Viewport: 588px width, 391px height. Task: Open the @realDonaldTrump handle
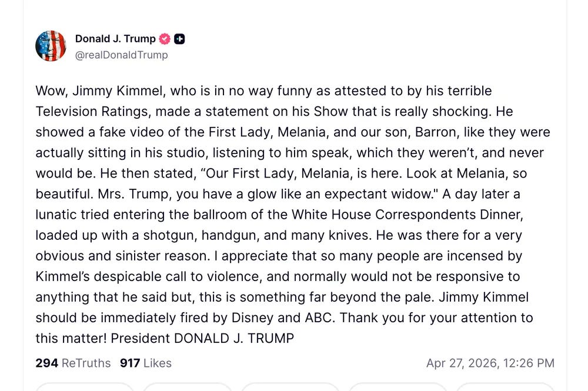tap(121, 55)
